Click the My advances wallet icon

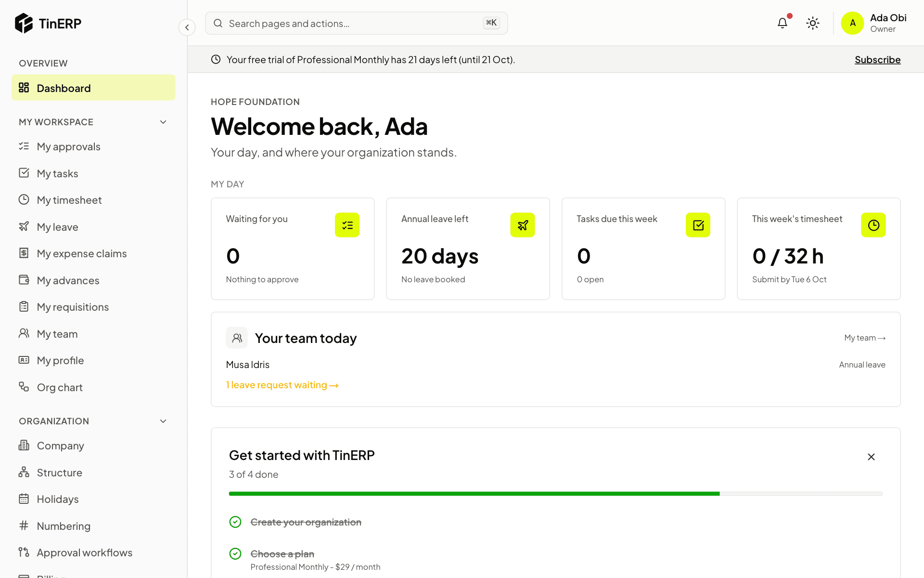[x=24, y=280]
